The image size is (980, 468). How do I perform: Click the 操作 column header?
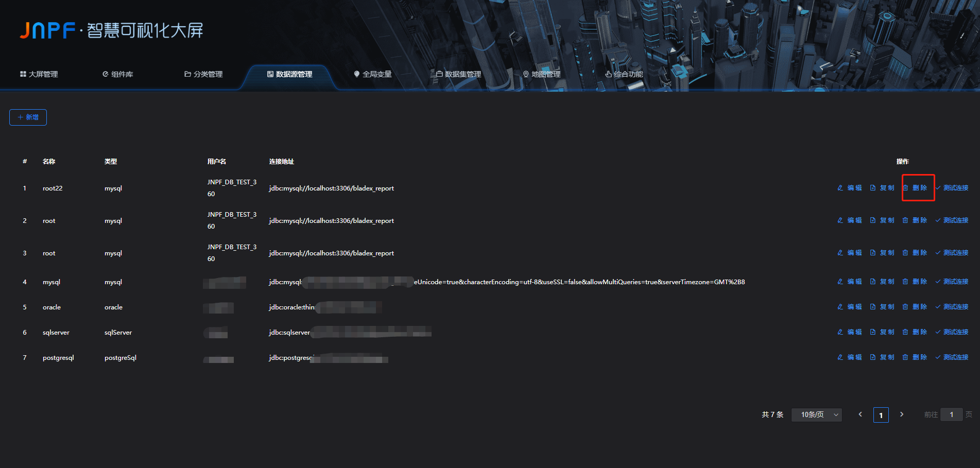click(x=903, y=162)
